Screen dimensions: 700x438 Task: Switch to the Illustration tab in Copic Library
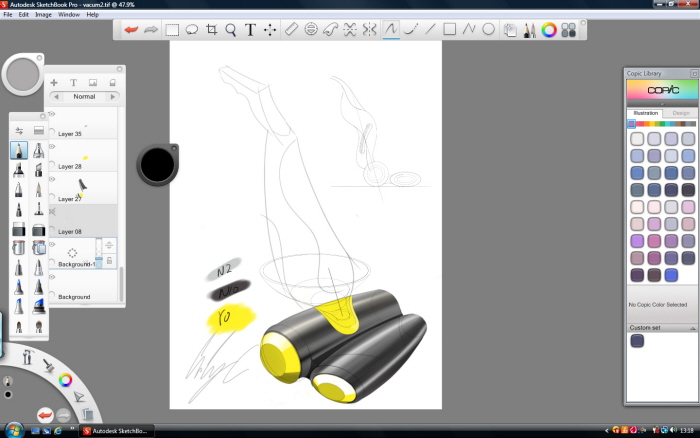646,113
